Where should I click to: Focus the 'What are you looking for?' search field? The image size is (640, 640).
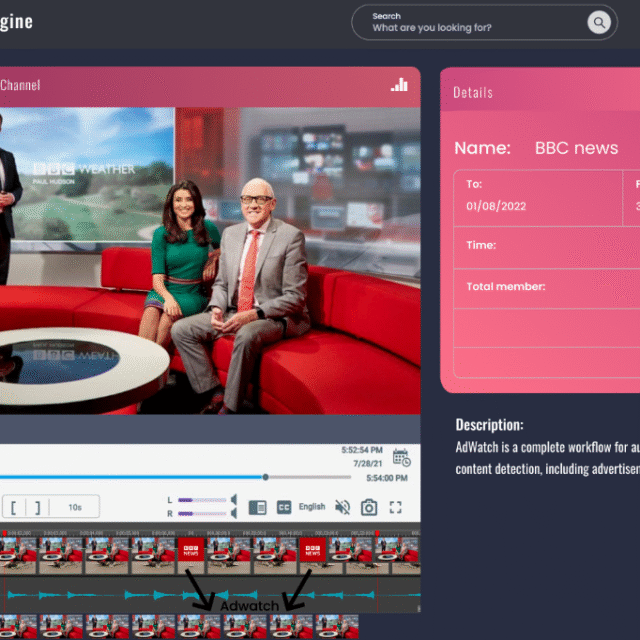tap(484, 22)
